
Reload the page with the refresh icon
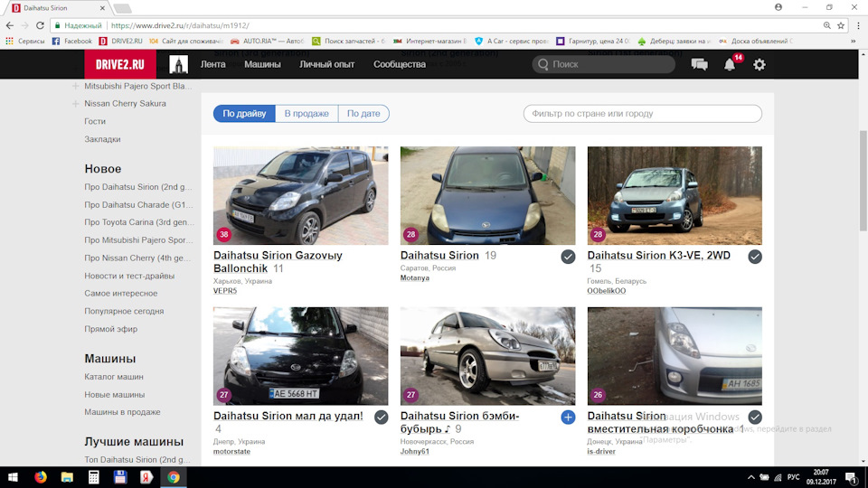pyautogui.click(x=40, y=25)
